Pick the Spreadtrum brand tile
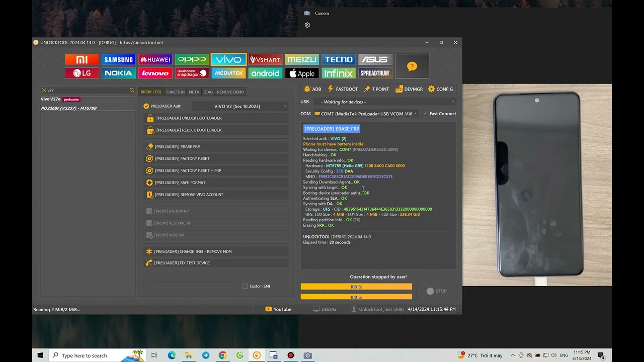The height and width of the screenshot is (362, 644). (x=375, y=73)
